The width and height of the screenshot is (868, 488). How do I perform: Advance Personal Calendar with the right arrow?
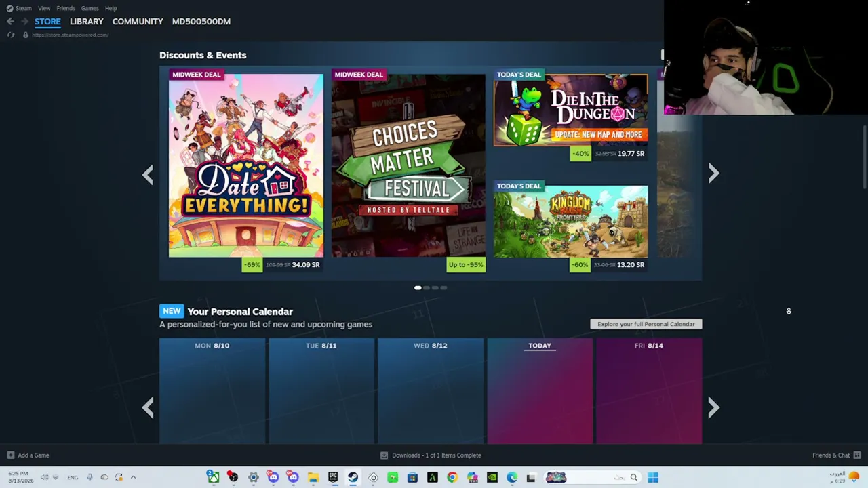713,407
